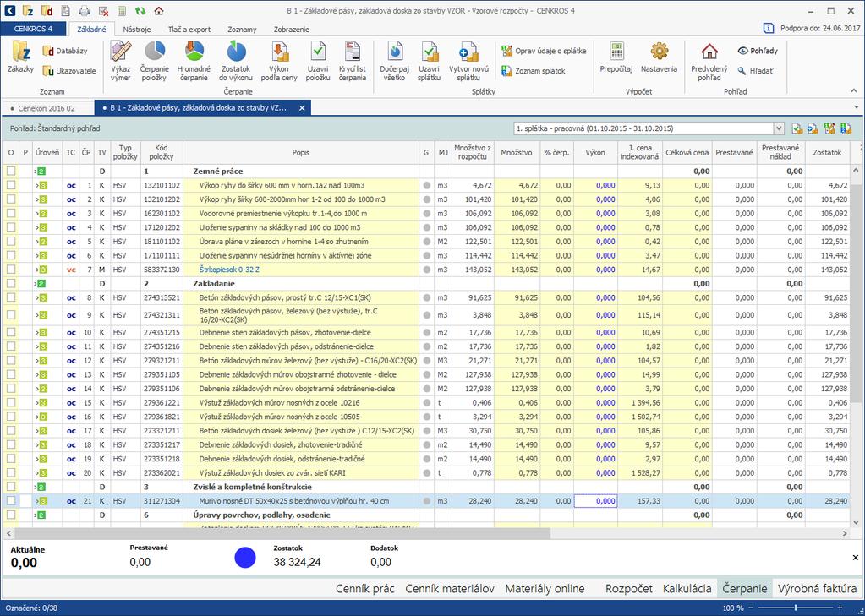Open the Tlač a export ribbon tab
This screenshot has width=865, height=616.
(x=189, y=30)
